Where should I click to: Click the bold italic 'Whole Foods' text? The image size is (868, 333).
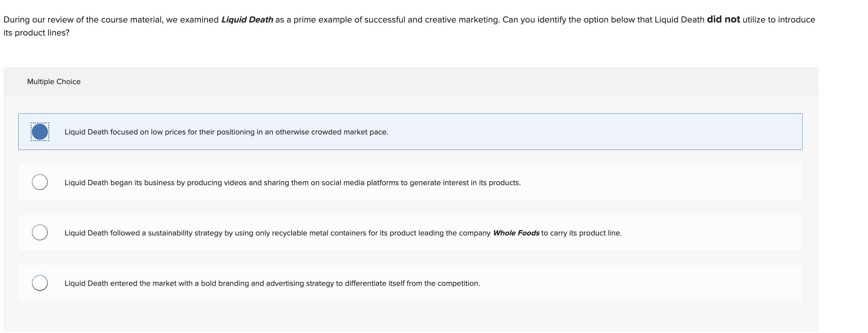[x=516, y=233]
